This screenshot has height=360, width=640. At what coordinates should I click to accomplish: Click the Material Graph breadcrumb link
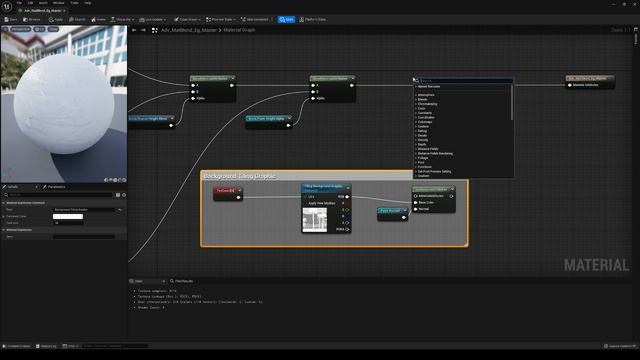pyautogui.click(x=239, y=30)
